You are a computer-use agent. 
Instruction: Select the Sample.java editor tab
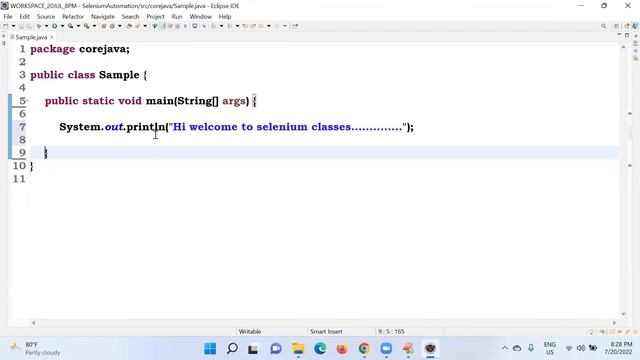coord(31,37)
